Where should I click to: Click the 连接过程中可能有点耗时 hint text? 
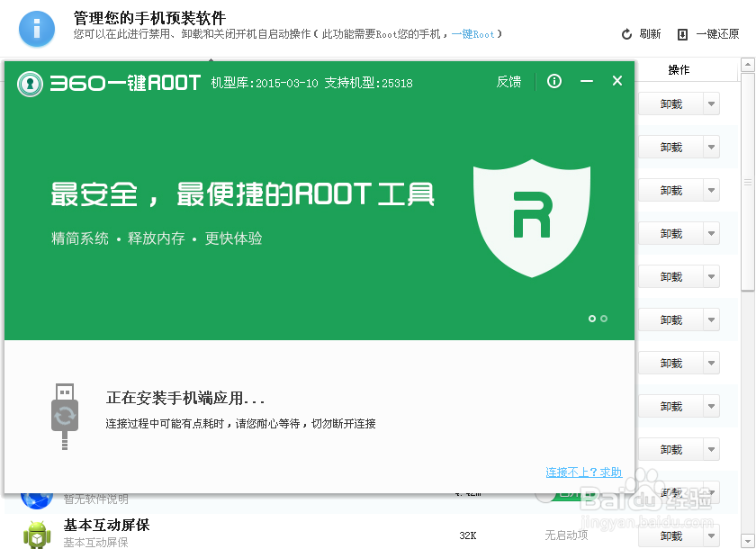240,424
